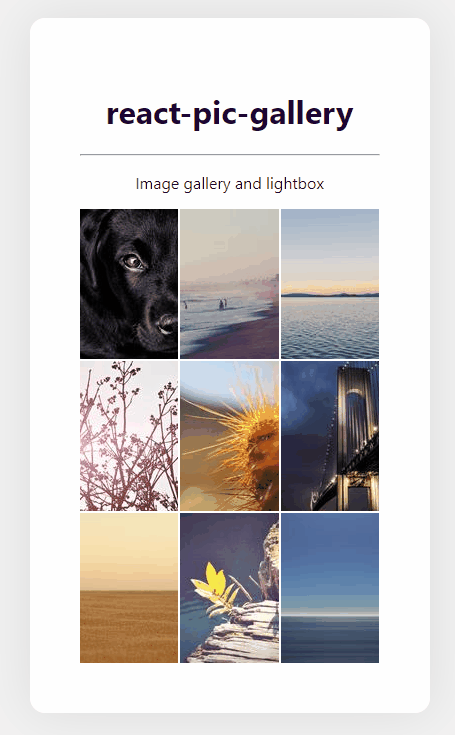The height and width of the screenshot is (735, 455).
Task: Click the puppy's eye in first thumbnail
Action: click(133, 261)
